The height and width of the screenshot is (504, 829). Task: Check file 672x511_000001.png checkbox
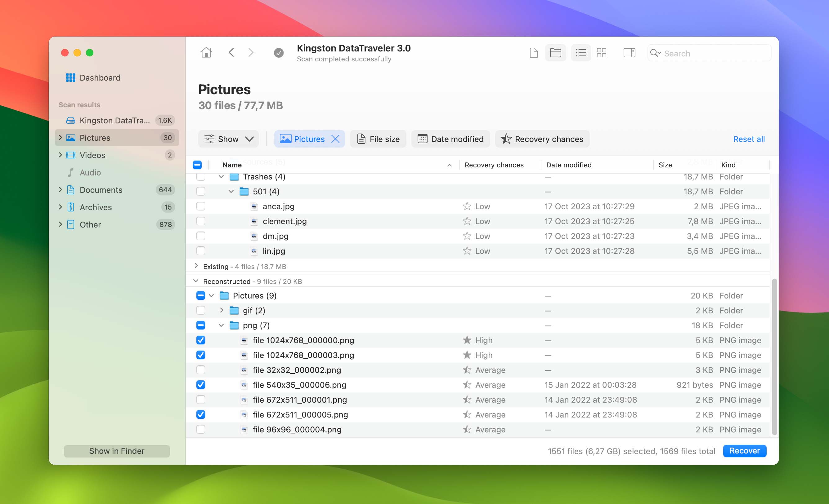click(x=200, y=400)
